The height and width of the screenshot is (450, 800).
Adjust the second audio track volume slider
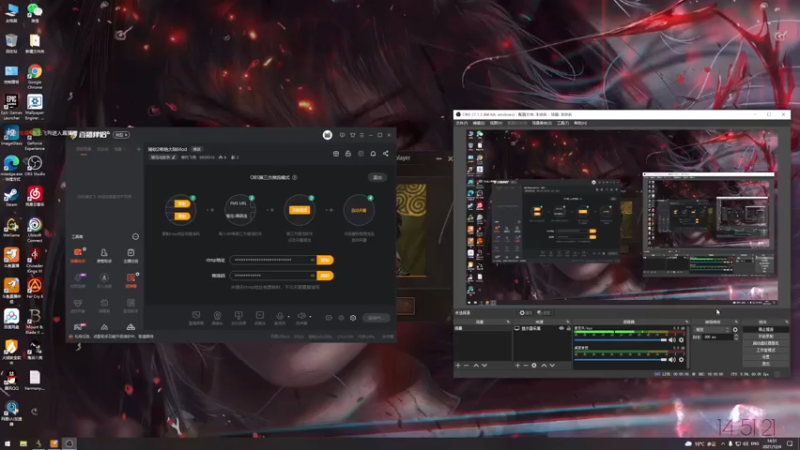620,360
